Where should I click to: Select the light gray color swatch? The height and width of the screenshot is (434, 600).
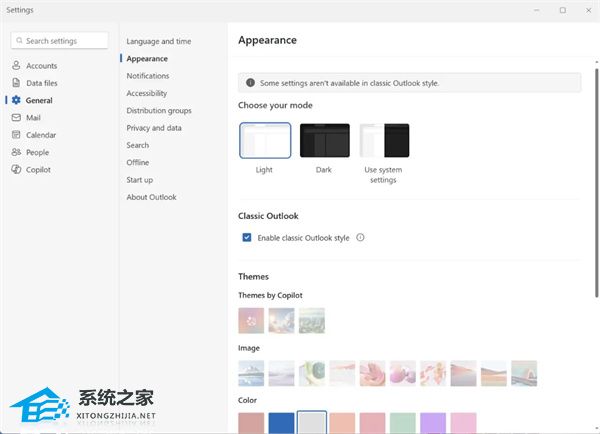[312, 423]
